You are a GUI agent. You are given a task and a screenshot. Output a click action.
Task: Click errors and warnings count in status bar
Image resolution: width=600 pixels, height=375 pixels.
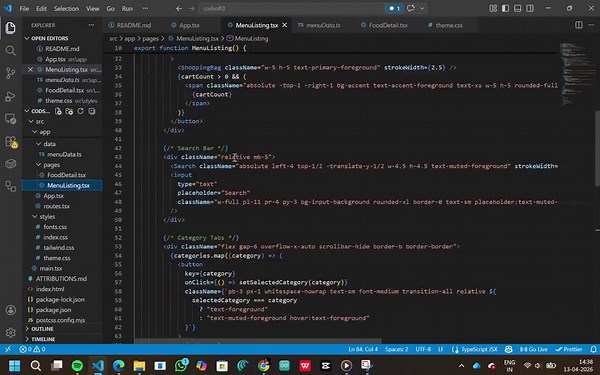[32, 349]
